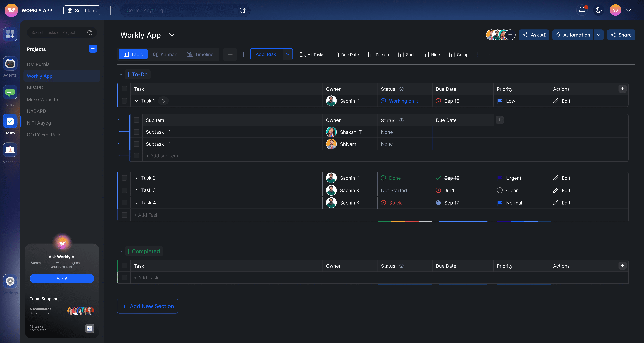
Task: Open the more options ellipsis in toolbar
Action: [492, 54]
